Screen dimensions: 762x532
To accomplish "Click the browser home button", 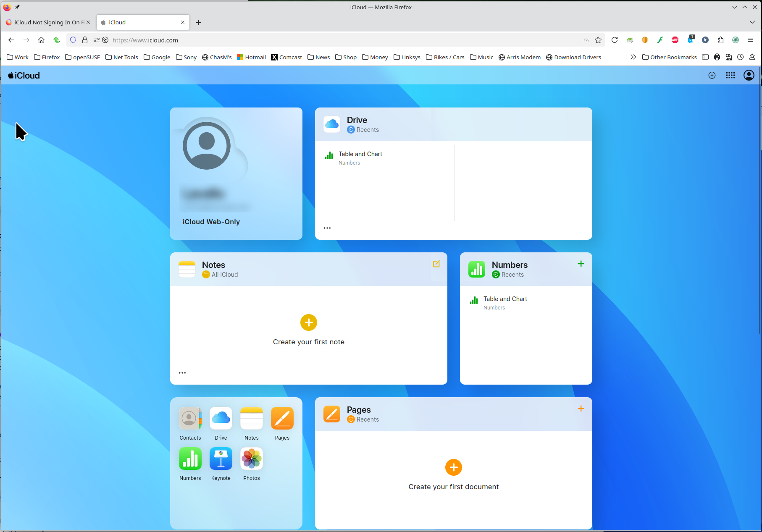I will tap(41, 40).
